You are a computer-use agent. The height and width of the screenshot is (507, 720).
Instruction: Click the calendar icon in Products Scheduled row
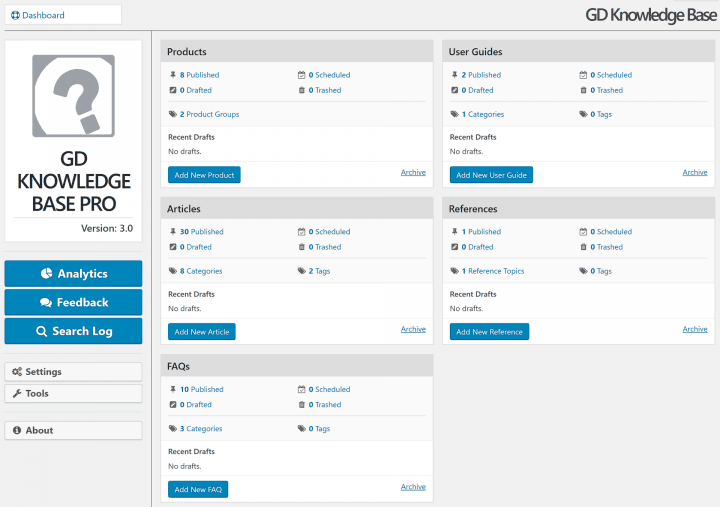coord(301,75)
